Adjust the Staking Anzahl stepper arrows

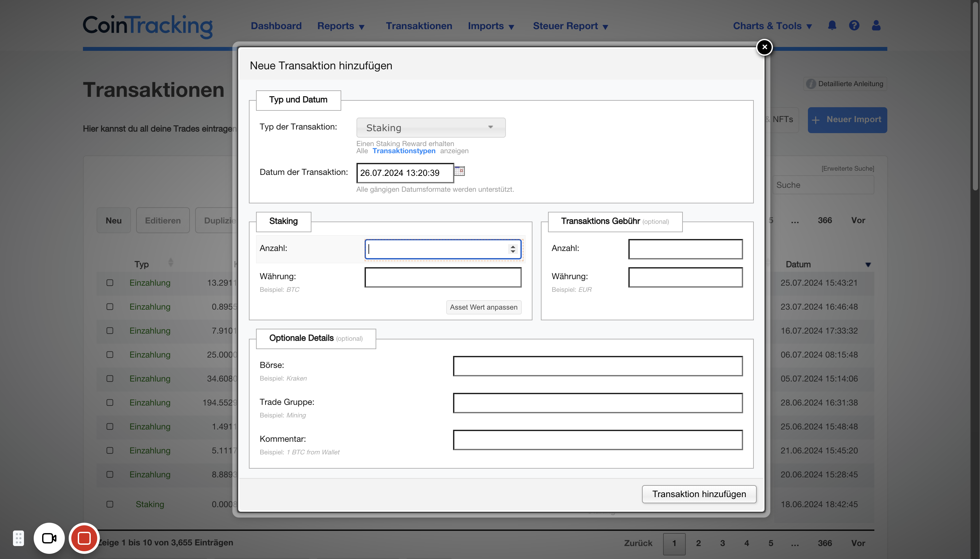pyautogui.click(x=512, y=249)
